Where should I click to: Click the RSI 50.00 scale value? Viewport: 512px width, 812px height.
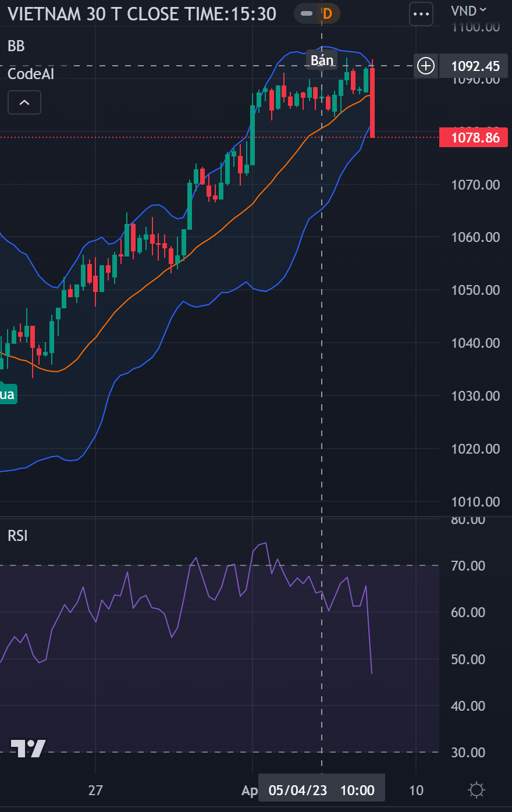[x=468, y=660]
